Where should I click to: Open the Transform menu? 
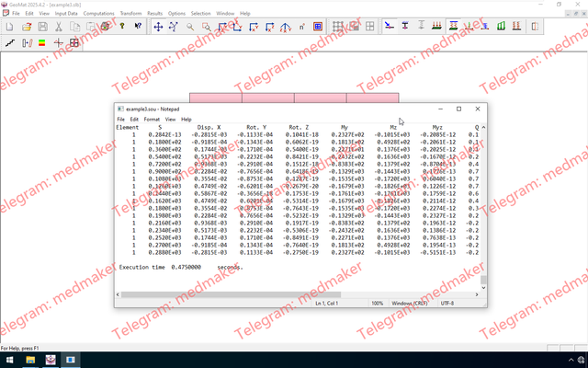click(x=130, y=14)
